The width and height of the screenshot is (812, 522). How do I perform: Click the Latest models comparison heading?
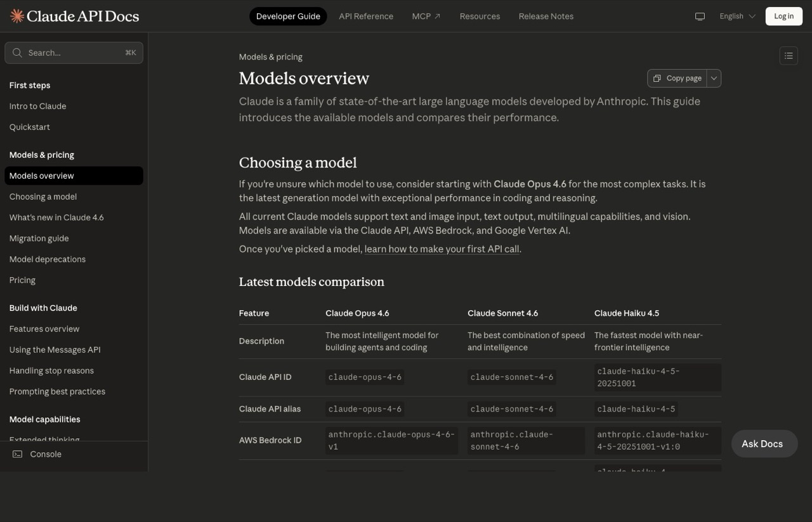click(x=311, y=282)
